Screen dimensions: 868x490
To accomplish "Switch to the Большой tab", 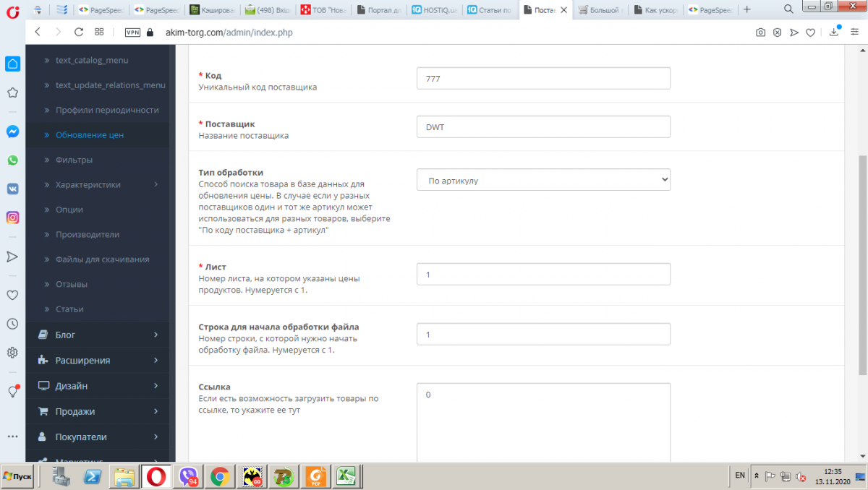I will 600,10.
